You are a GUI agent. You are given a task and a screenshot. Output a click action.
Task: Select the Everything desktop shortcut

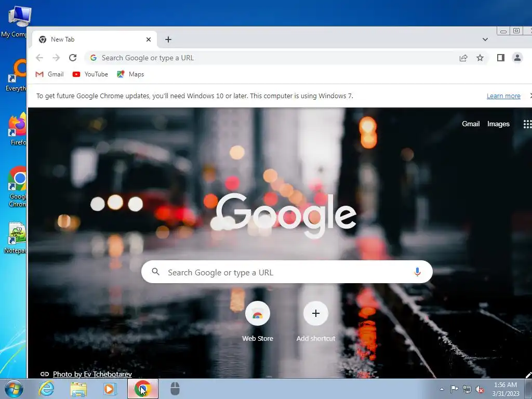click(x=16, y=75)
